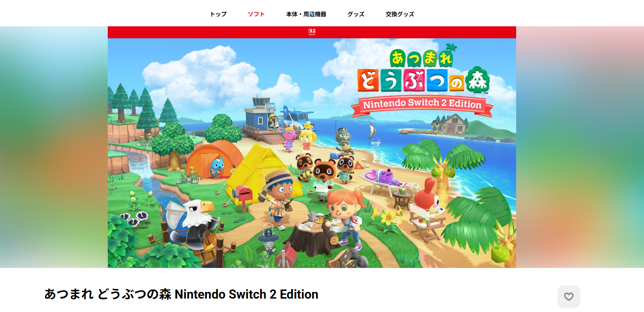Click the Switch 2 logo in red bar
Image resolution: width=644 pixels, height=312 pixels.
click(x=312, y=32)
